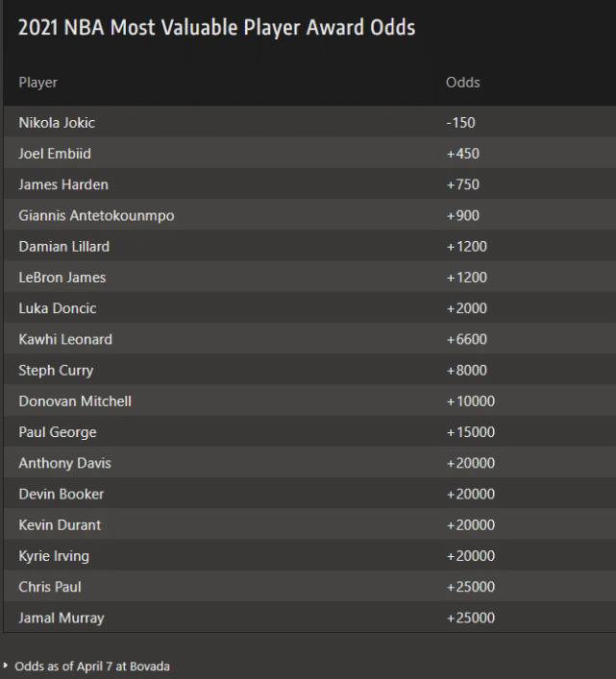Click Kawhi Leonard's +6600 odds value
The width and height of the screenshot is (616, 679).
point(466,339)
